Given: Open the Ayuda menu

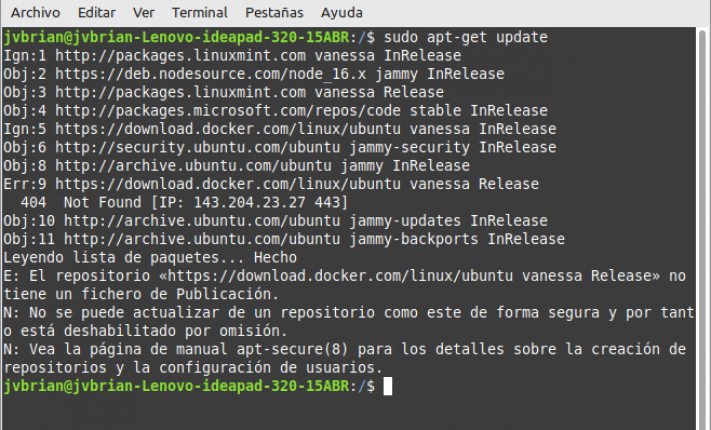Looking at the screenshot, I should pos(342,13).
